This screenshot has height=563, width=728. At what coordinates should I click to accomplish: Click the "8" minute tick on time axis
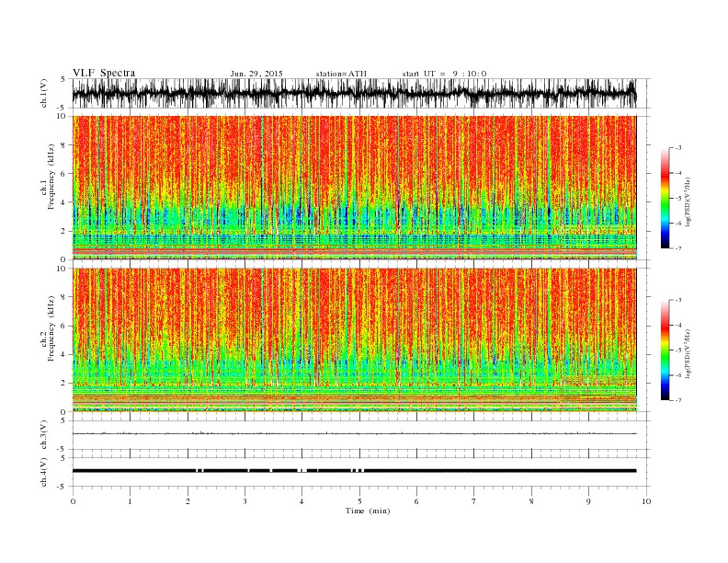click(x=531, y=501)
